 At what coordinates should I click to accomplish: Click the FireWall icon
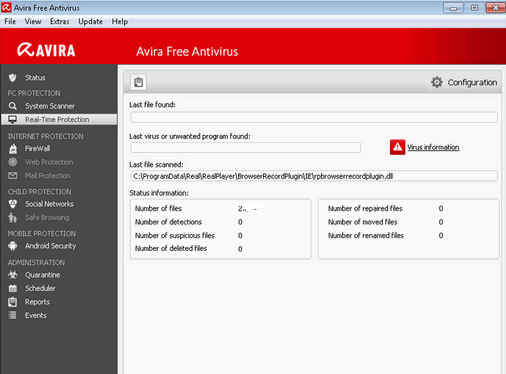pos(13,149)
